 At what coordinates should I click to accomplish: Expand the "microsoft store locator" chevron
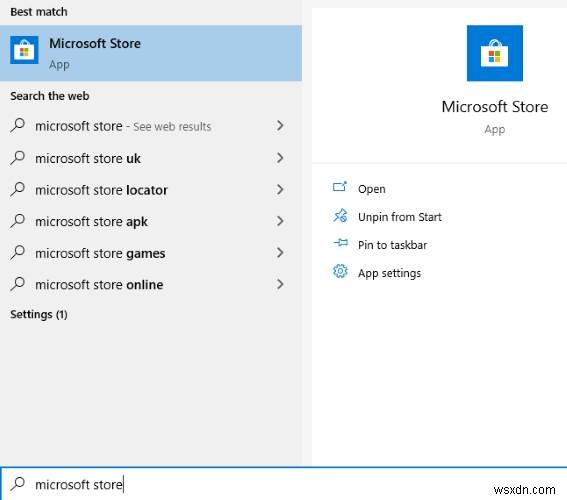coord(280,189)
